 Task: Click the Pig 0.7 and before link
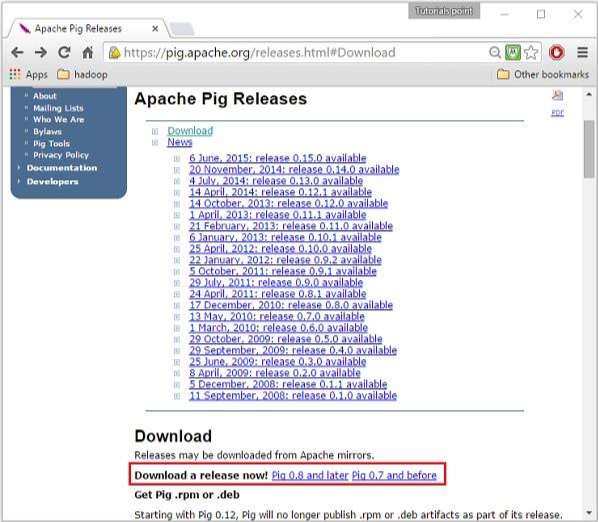pos(394,475)
